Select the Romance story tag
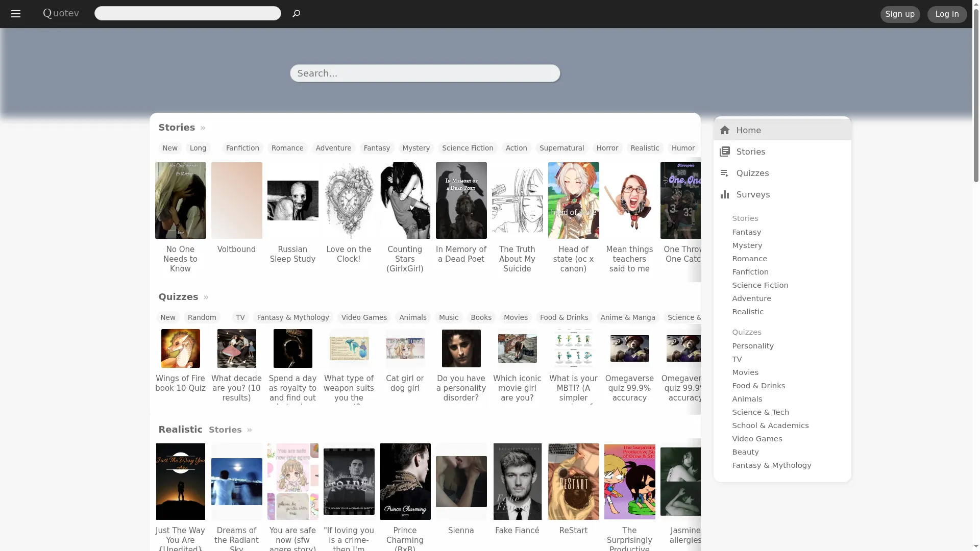 pyautogui.click(x=287, y=148)
